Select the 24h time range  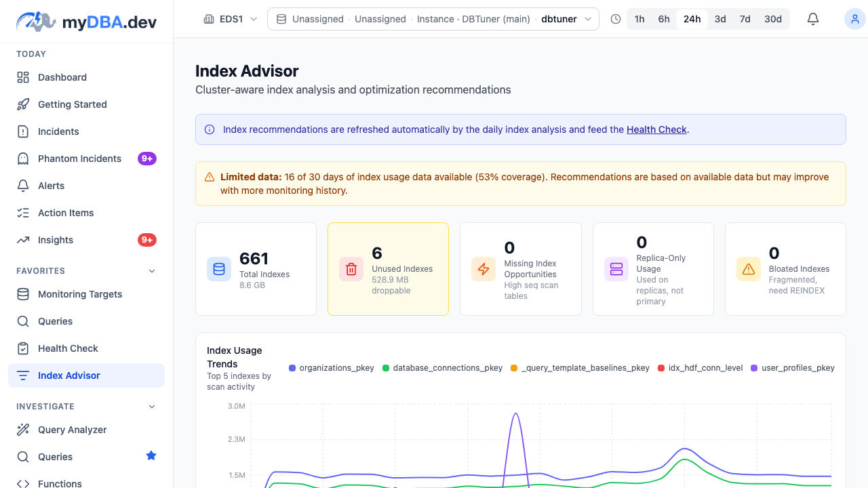coord(692,19)
